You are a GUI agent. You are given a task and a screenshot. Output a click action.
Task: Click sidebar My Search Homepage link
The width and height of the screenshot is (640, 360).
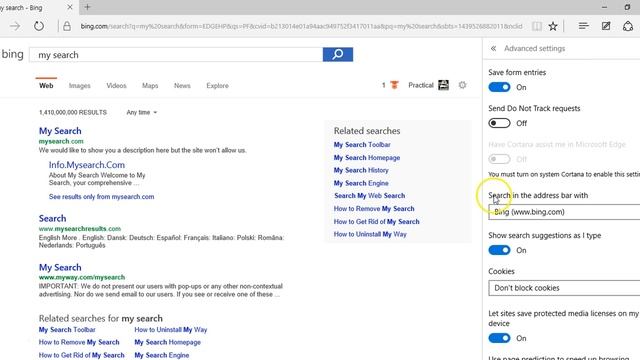[367, 158]
